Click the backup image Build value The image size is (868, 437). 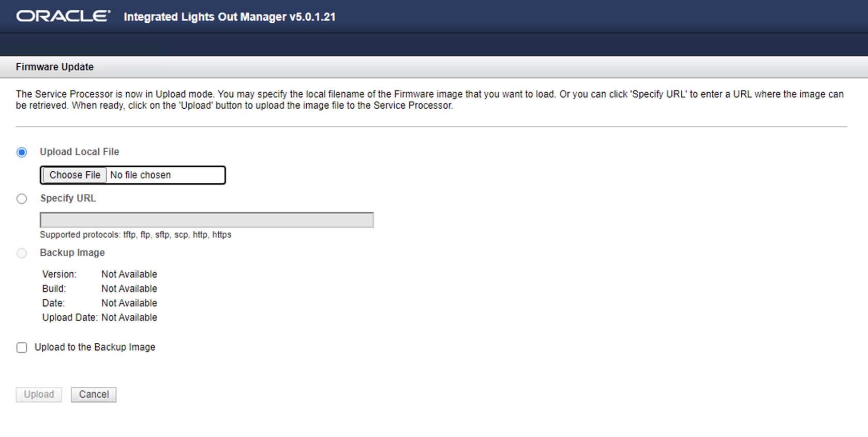(x=129, y=288)
